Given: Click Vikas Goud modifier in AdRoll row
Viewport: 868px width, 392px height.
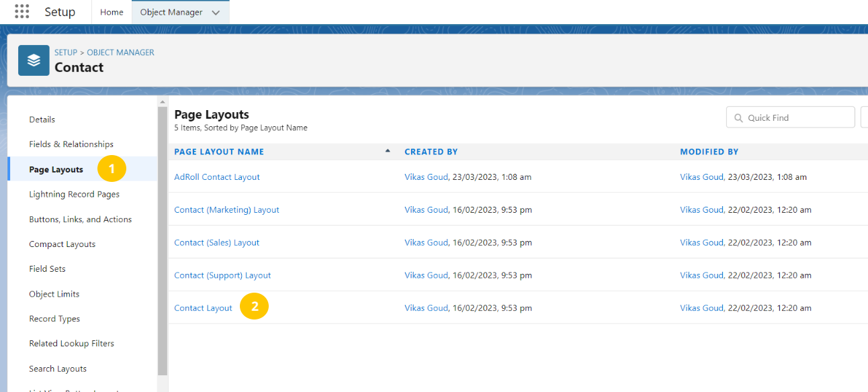Looking at the screenshot, I should point(701,177).
